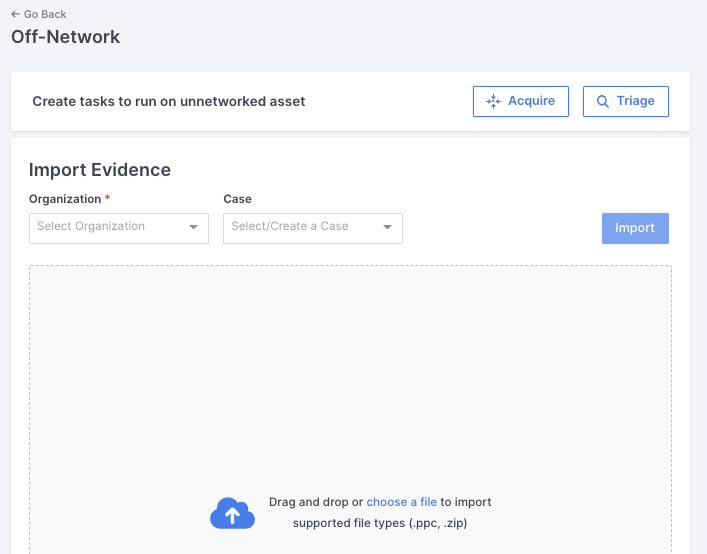
Task: Click the Triage magnifying glass icon
Action: point(602,101)
